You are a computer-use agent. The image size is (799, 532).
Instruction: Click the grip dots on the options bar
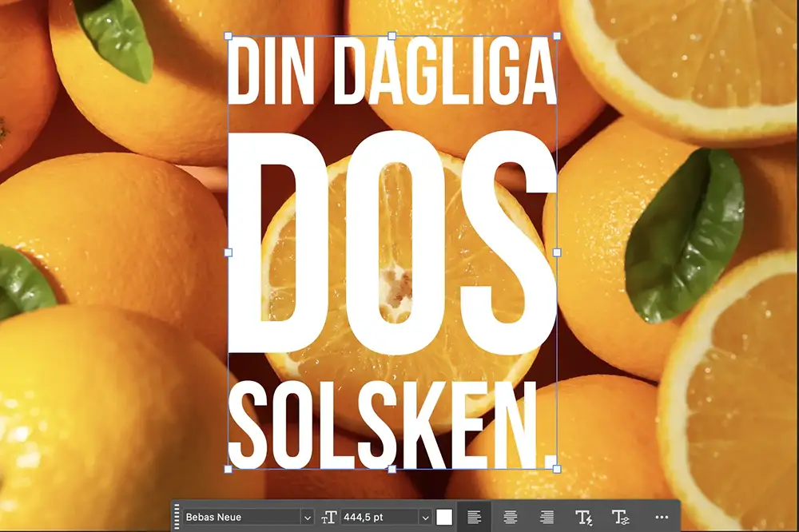[x=177, y=518]
